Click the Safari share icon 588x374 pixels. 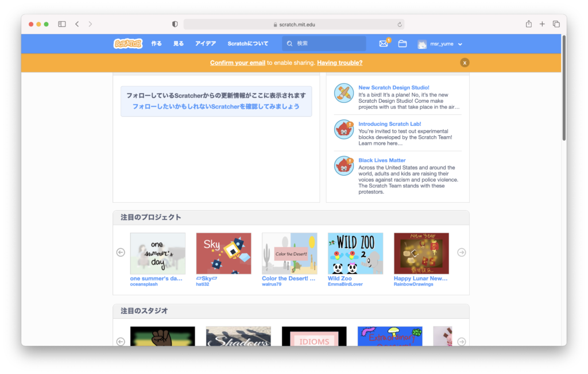[528, 24]
